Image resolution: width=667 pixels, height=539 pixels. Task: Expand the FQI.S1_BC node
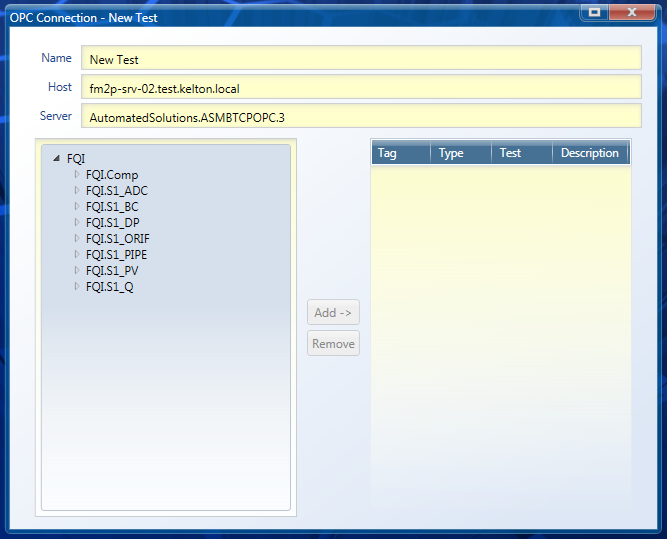point(77,206)
